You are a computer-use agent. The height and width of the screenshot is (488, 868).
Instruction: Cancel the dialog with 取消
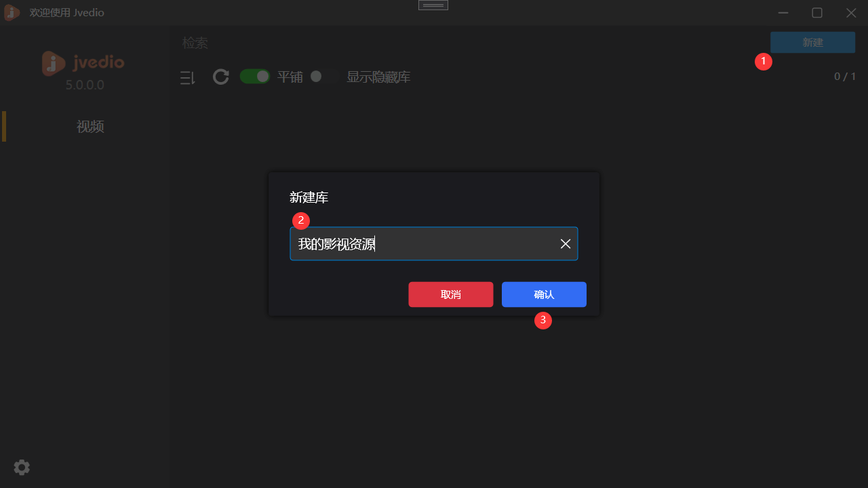pyautogui.click(x=450, y=294)
